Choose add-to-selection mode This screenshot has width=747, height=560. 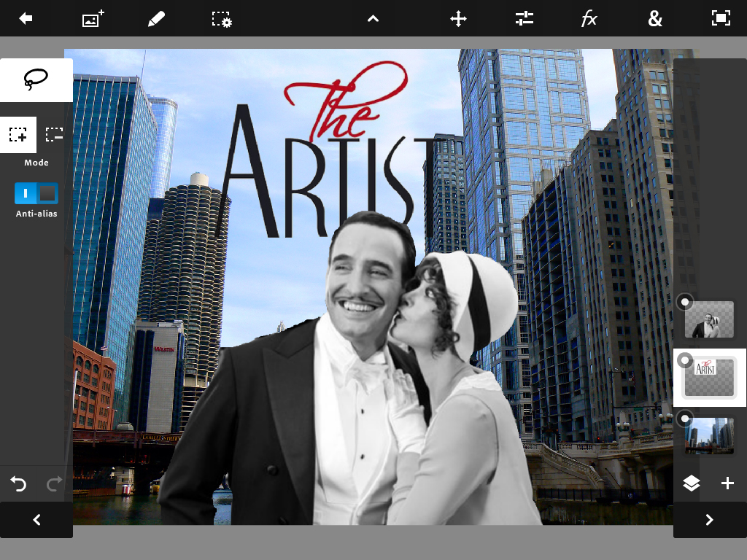coord(18,135)
